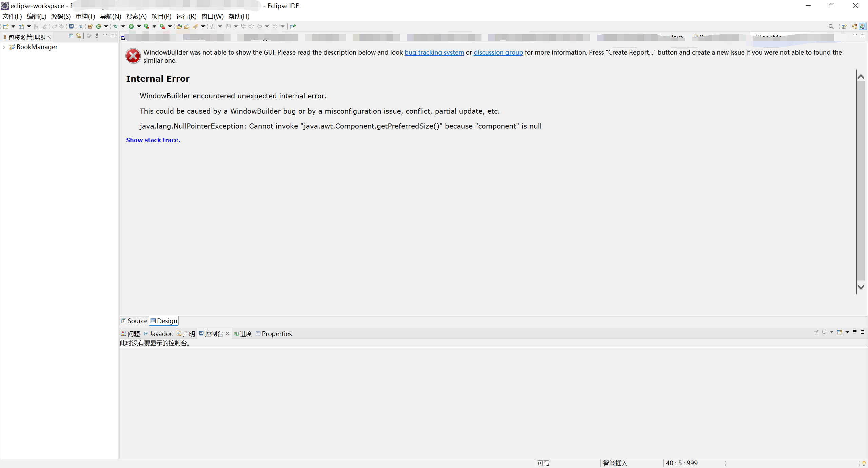
Task: Click the Save All icon
Action: pos(44,26)
